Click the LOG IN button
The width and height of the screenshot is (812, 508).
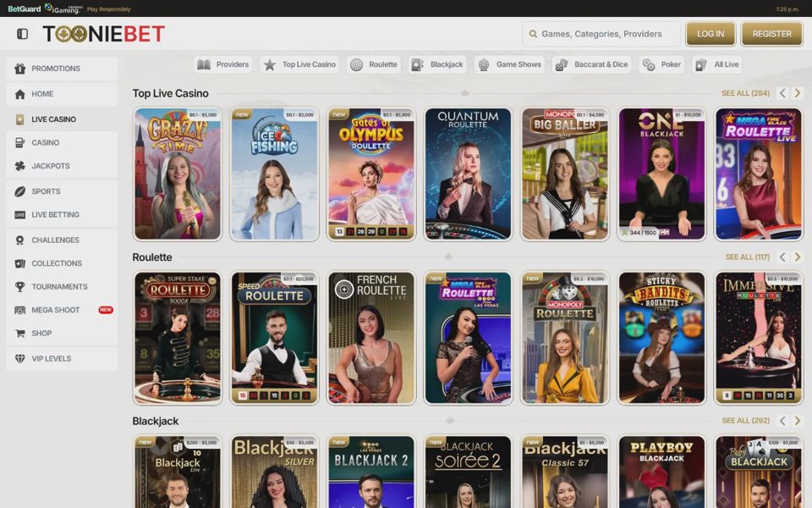point(710,34)
